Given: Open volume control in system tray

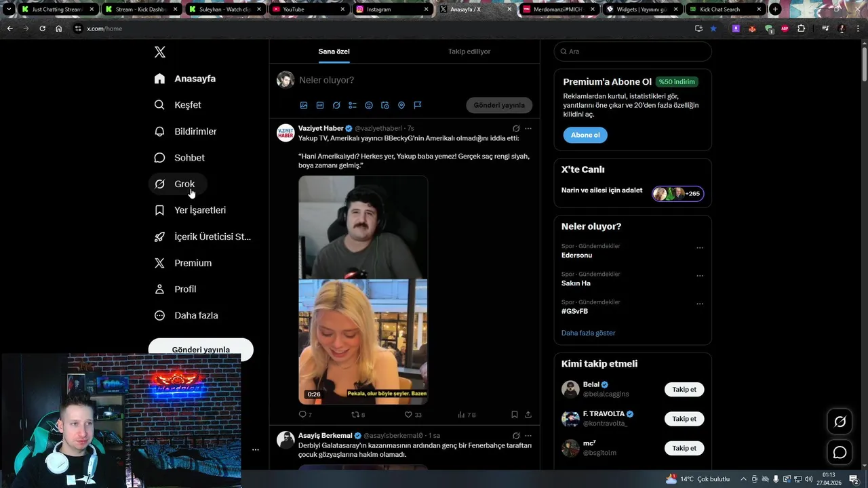Looking at the screenshot, I should coord(808,479).
